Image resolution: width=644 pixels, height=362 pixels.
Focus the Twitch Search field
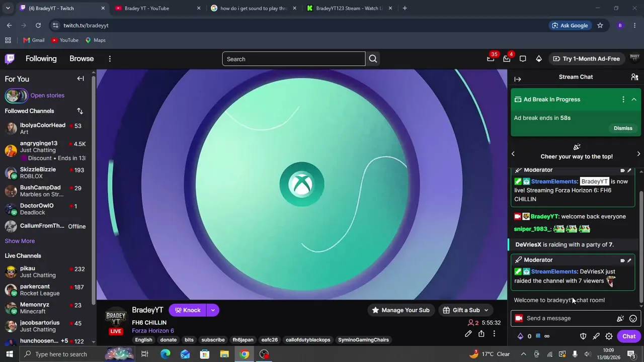(294, 59)
